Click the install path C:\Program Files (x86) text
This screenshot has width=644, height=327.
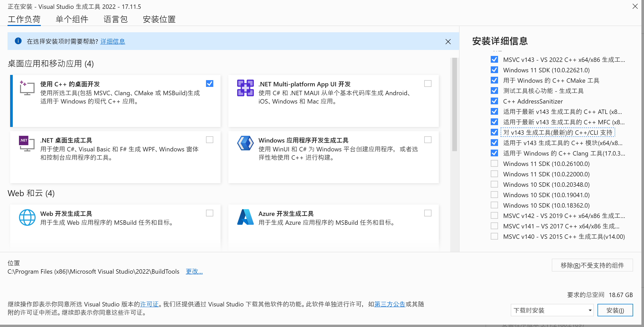94,271
